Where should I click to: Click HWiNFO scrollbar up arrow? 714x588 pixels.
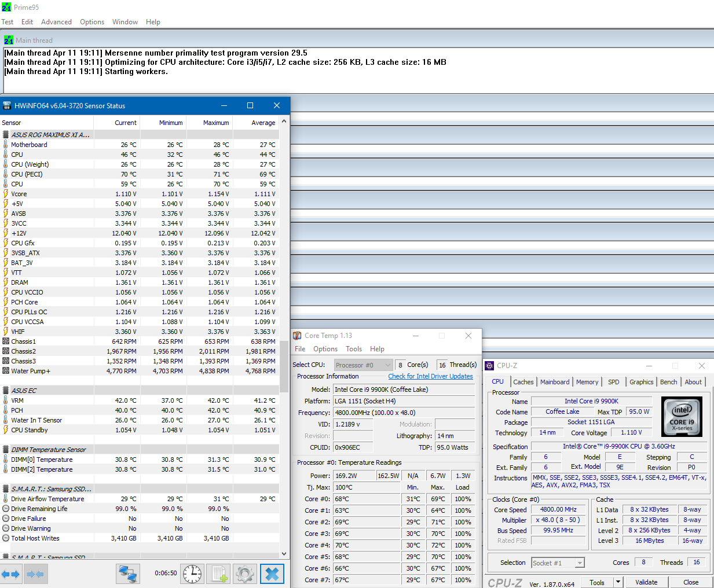click(284, 122)
